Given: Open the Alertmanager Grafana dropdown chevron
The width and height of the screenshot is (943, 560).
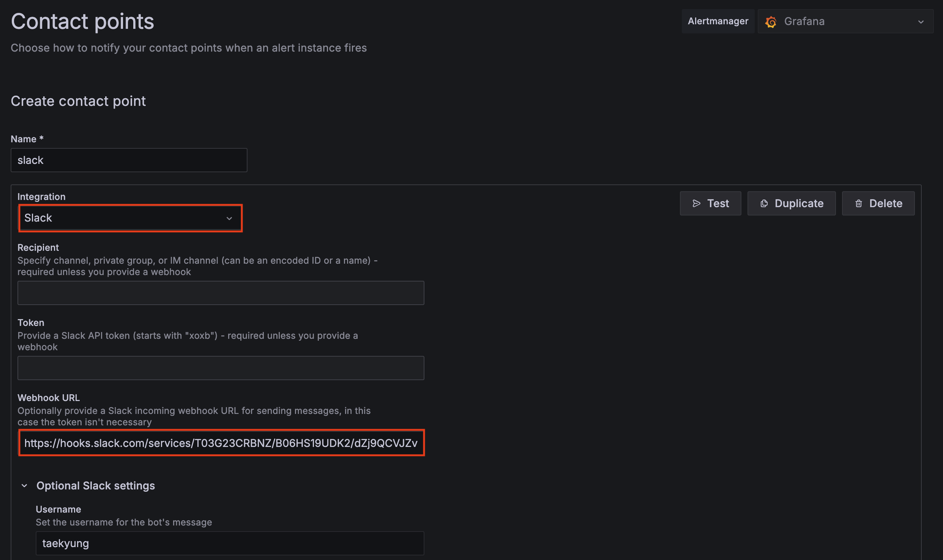Looking at the screenshot, I should point(921,22).
